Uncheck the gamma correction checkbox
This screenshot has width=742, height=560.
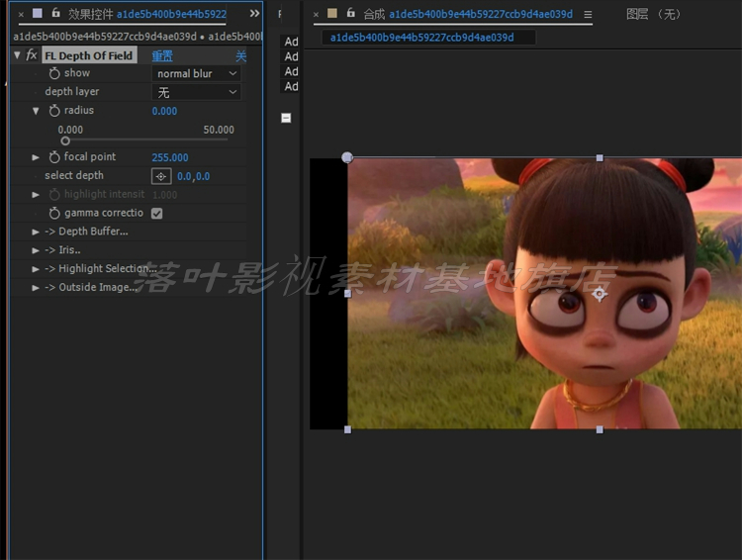pyautogui.click(x=157, y=214)
